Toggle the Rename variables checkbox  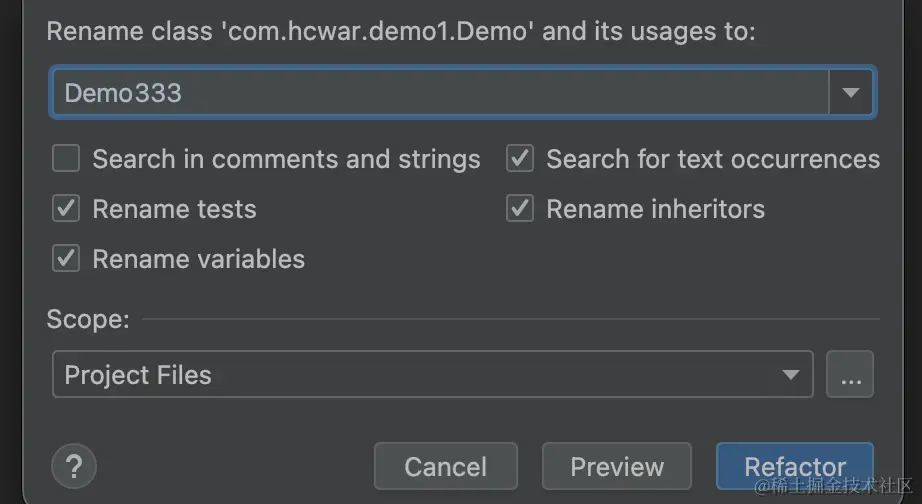(x=66, y=259)
